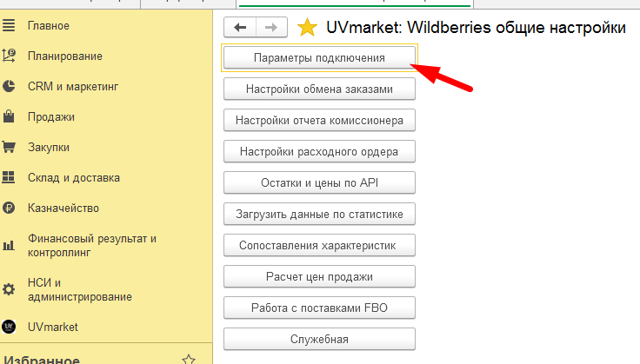Open Остатки и цены по API
This screenshot has width=640, height=364.
pyautogui.click(x=319, y=182)
